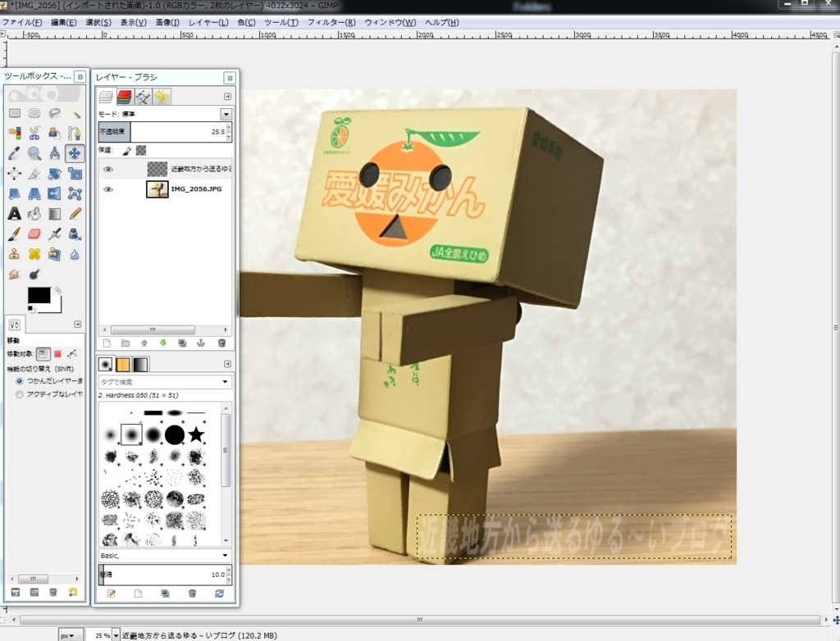The height and width of the screenshot is (641, 840).
Task: Open the Edit (編集) menu
Action: click(x=64, y=22)
